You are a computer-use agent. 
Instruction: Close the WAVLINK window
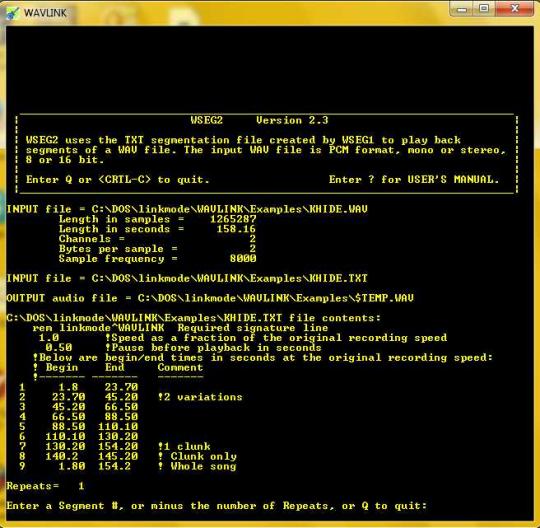click(515, 9)
